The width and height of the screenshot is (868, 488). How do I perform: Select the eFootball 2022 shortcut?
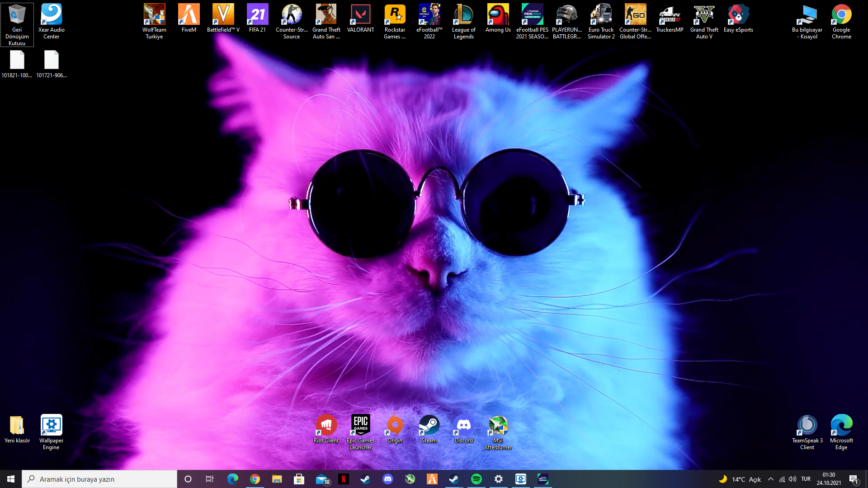point(429,21)
